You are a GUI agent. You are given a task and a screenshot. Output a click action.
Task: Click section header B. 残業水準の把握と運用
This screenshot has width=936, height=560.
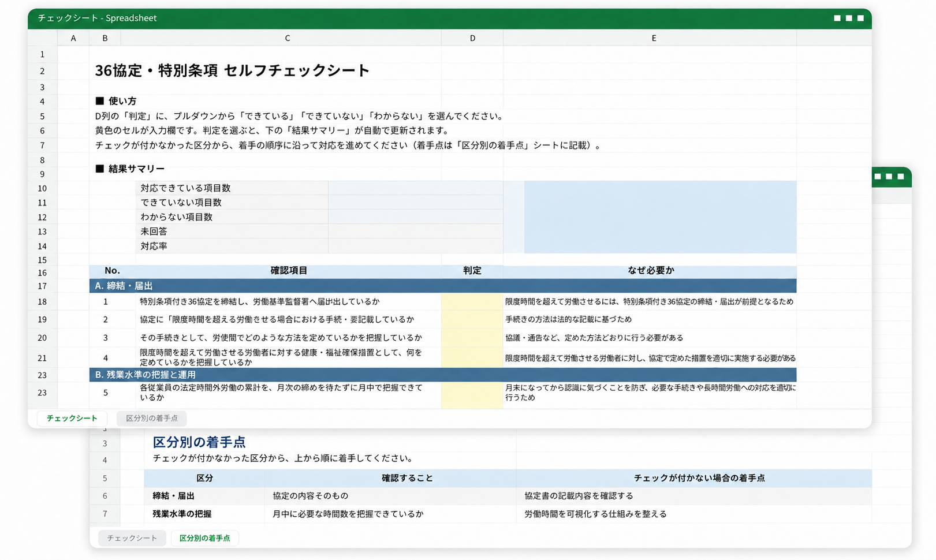tap(443, 375)
